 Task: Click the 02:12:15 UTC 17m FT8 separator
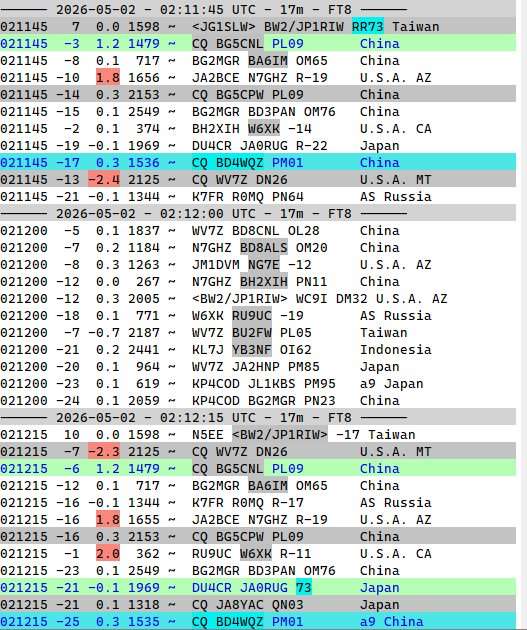pyautogui.click(x=258, y=418)
